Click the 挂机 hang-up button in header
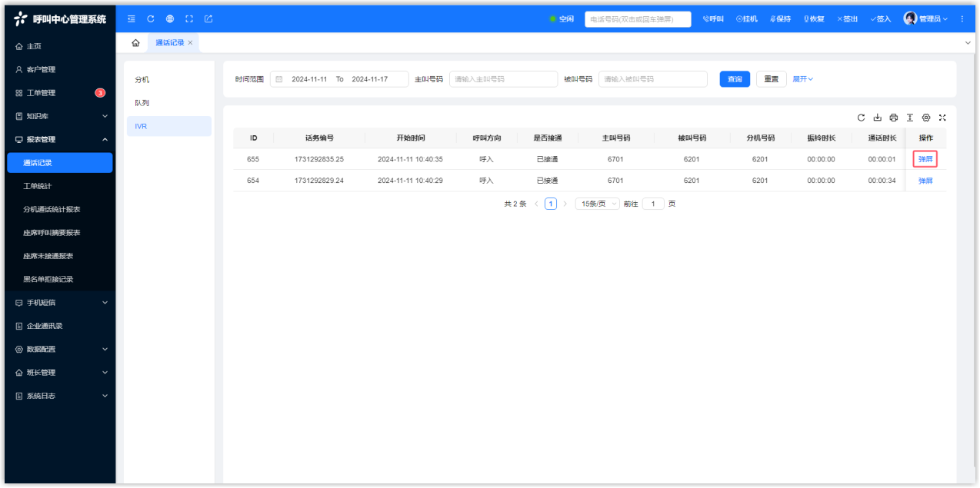Viewport: 980px width, 488px height. (x=746, y=19)
